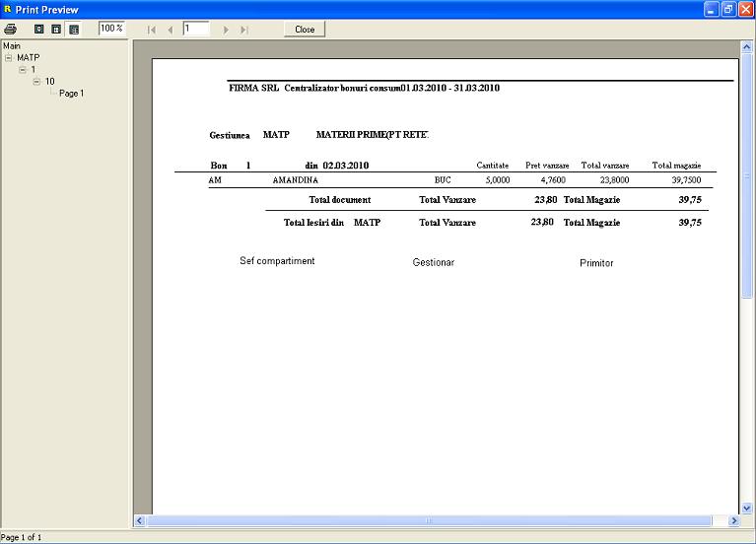The height and width of the screenshot is (544, 756).
Task: Collapse the tree node labeled 10
Action: pos(36,82)
